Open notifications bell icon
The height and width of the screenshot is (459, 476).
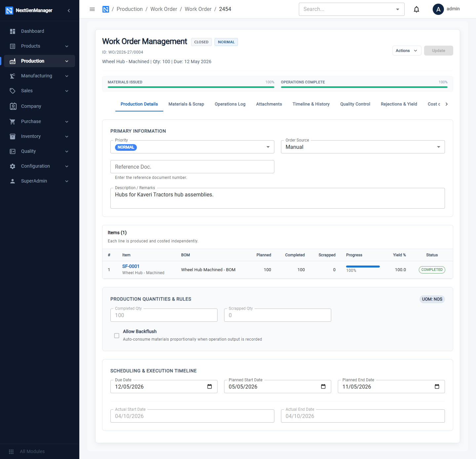coord(416,9)
